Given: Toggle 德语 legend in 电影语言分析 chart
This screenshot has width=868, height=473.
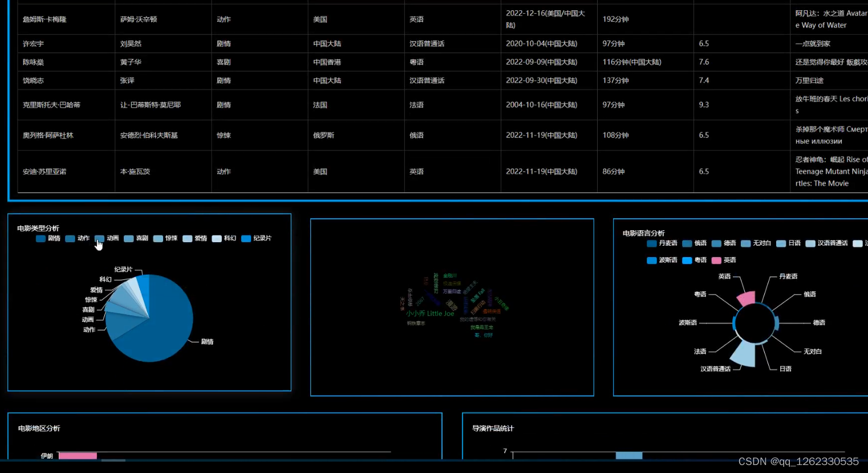Looking at the screenshot, I should tap(724, 243).
